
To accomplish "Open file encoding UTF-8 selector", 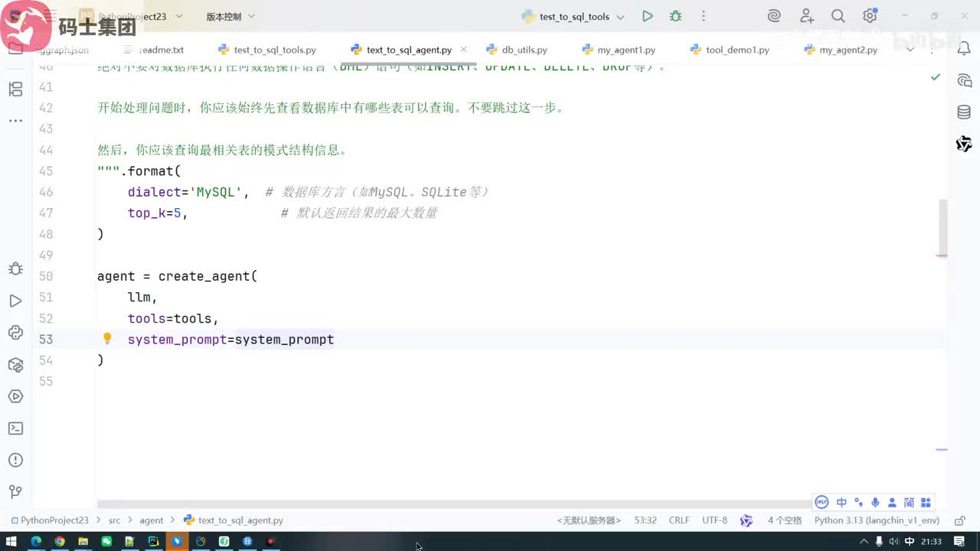I will click(714, 520).
